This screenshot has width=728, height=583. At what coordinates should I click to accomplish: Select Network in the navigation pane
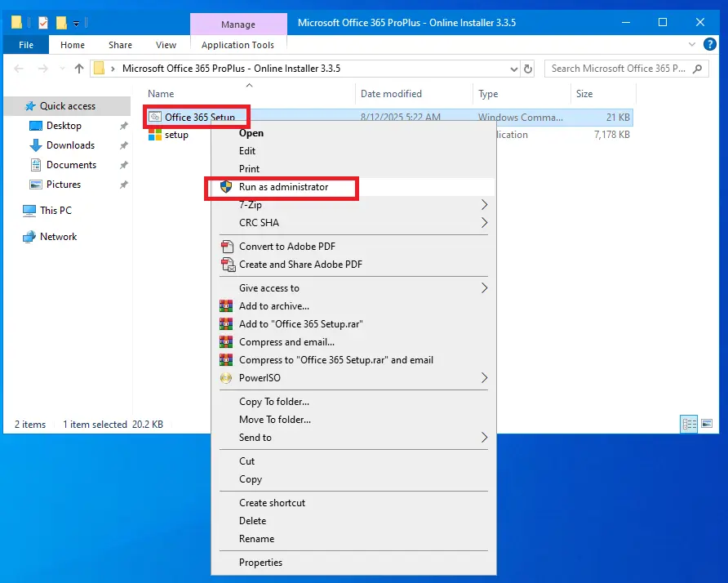(x=58, y=237)
